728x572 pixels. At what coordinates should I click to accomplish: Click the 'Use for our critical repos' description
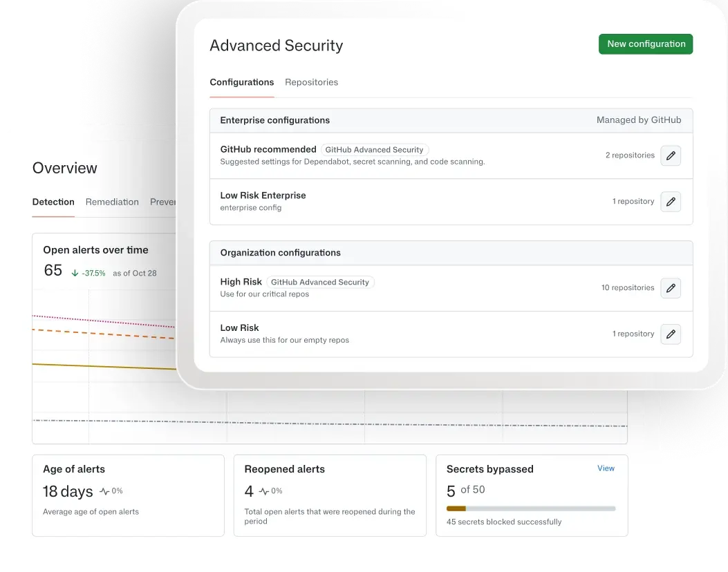tap(265, 294)
